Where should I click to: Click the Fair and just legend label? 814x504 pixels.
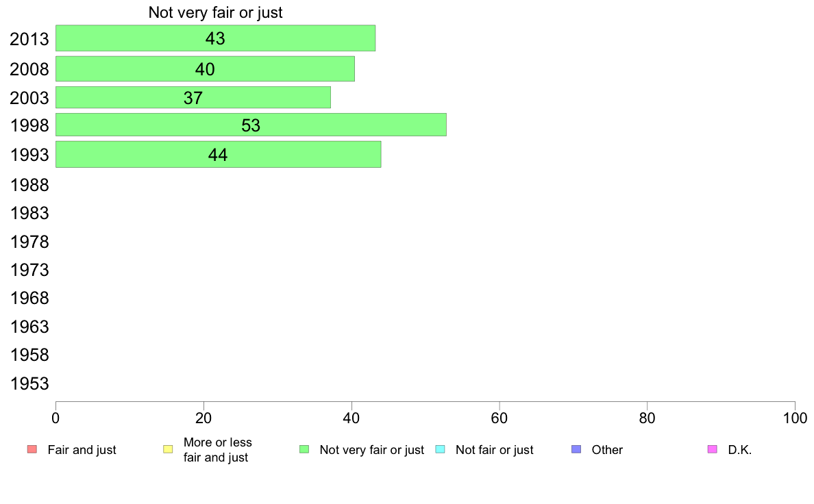pyautogui.click(x=82, y=450)
